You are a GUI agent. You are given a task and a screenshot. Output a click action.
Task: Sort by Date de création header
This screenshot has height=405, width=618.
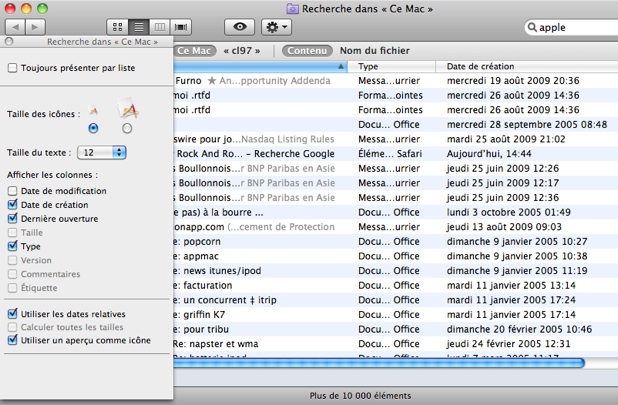pyautogui.click(x=527, y=67)
